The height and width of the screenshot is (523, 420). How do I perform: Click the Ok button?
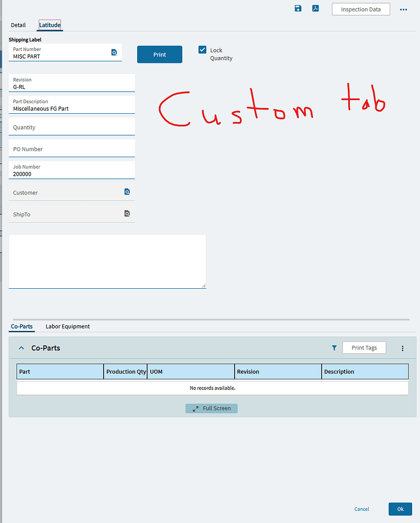400,509
